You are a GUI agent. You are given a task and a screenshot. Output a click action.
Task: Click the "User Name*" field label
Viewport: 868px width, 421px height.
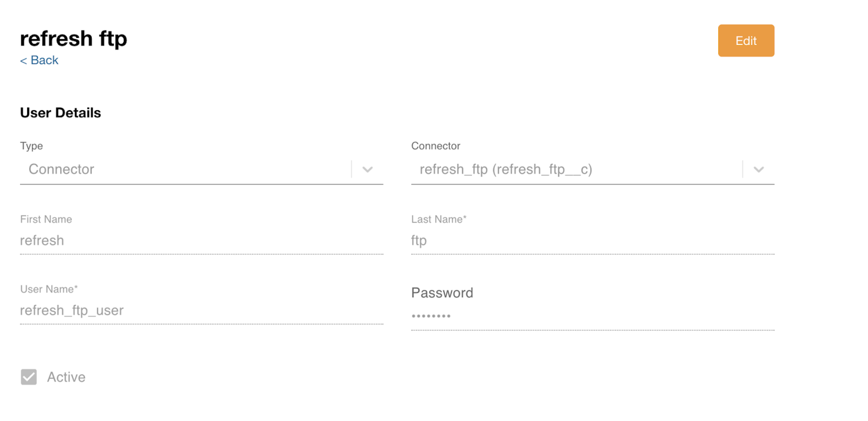coord(49,289)
